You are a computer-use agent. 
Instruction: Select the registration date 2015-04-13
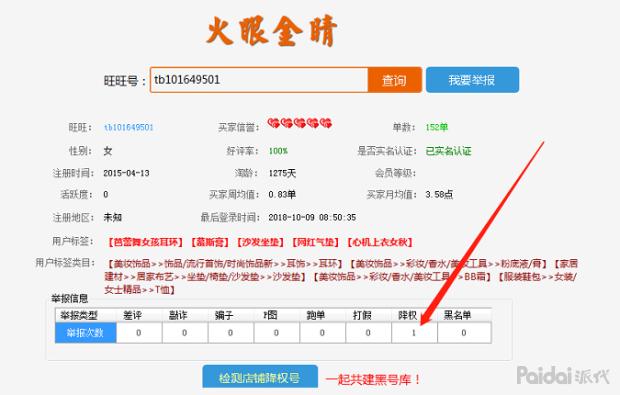tap(127, 173)
